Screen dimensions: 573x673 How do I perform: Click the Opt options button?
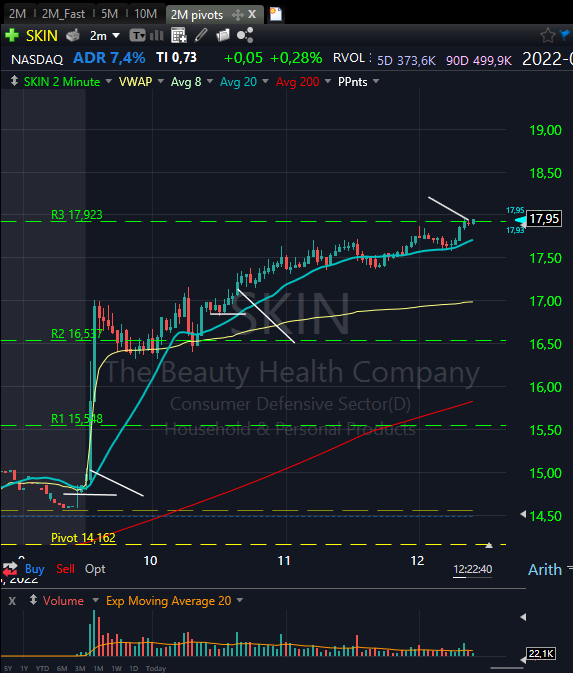[x=95, y=569]
